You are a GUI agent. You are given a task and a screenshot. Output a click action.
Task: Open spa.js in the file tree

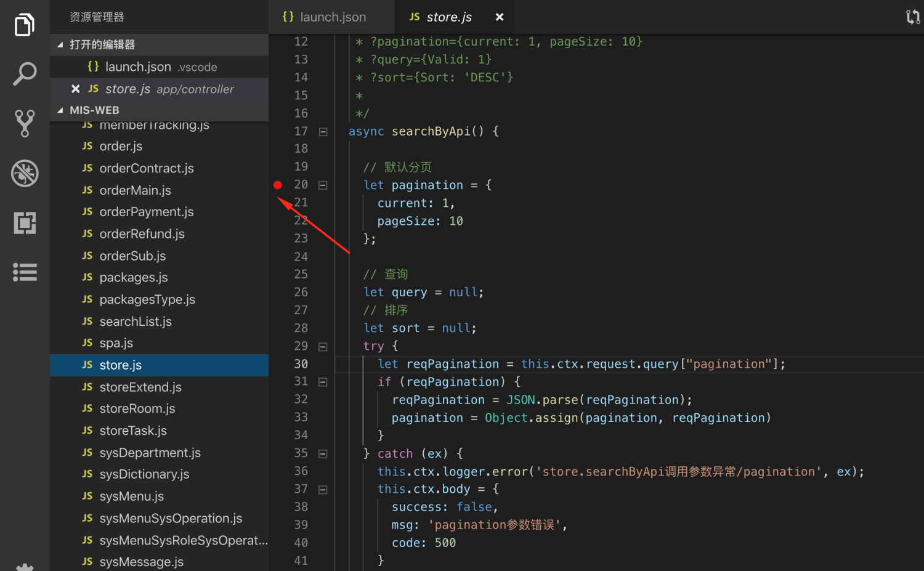coord(159,343)
